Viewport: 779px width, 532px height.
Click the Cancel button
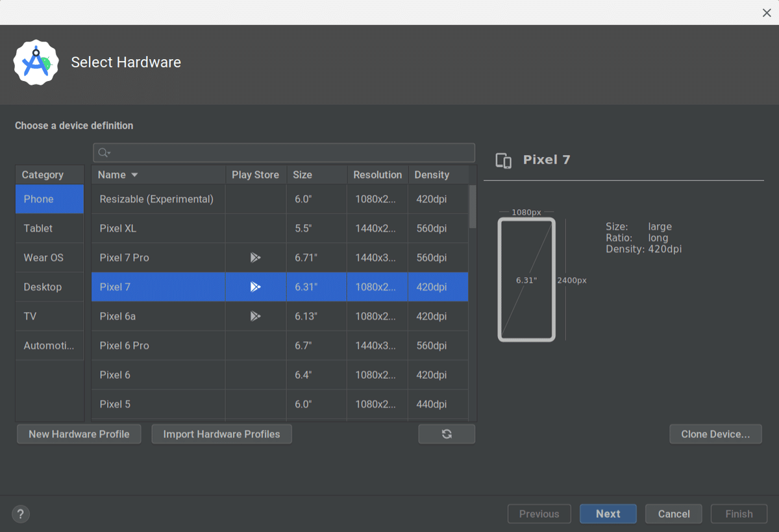point(674,514)
